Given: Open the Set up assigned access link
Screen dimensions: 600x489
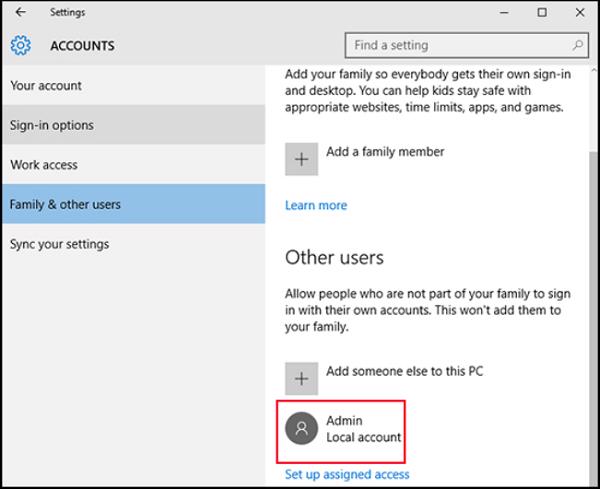Looking at the screenshot, I should pyautogui.click(x=347, y=474).
